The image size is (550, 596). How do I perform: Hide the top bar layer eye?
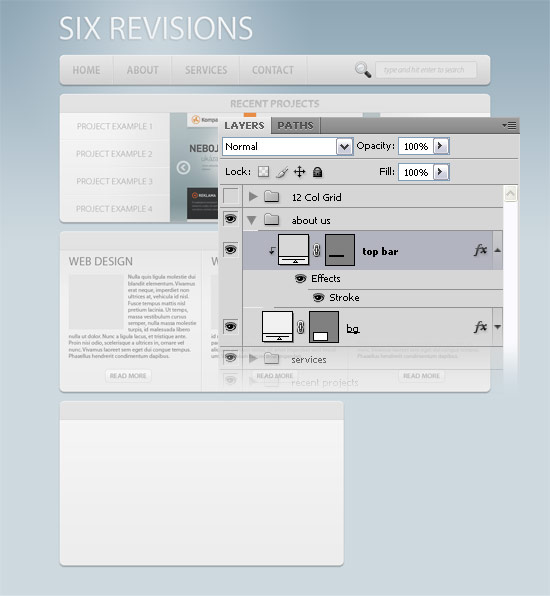[231, 249]
